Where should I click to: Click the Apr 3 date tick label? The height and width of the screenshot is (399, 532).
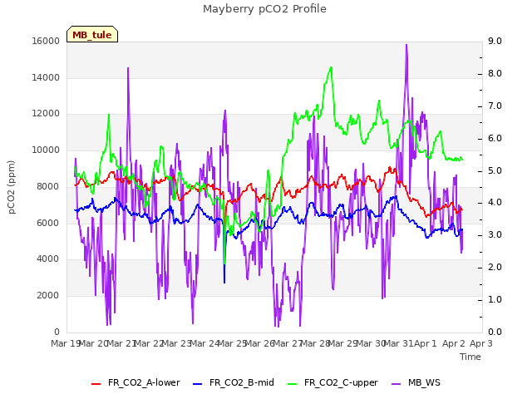coord(481,343)
